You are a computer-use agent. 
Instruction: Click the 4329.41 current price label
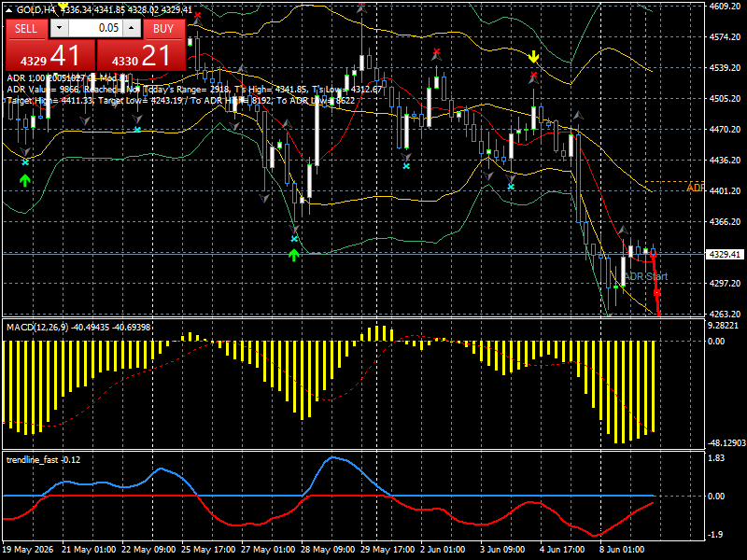click(725, 254)
